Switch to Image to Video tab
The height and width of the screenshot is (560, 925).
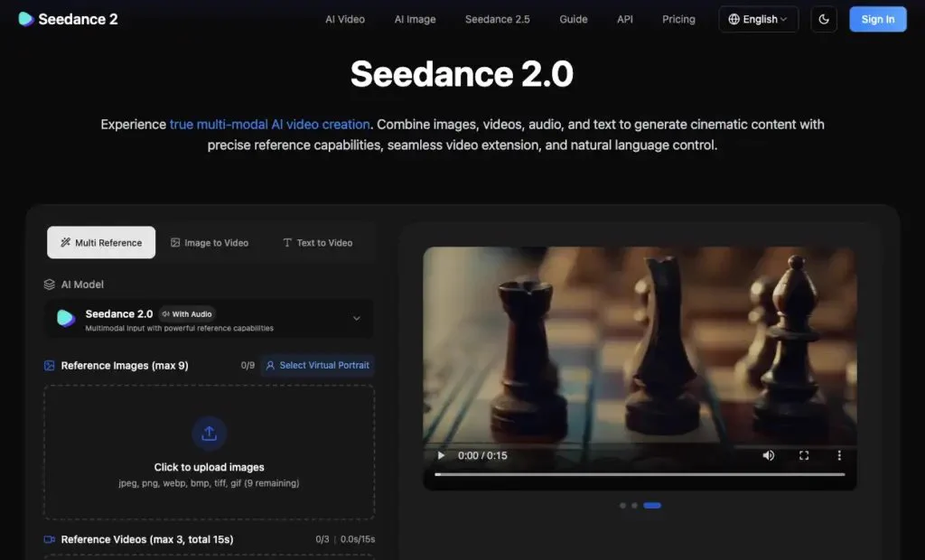pos(210,243)
